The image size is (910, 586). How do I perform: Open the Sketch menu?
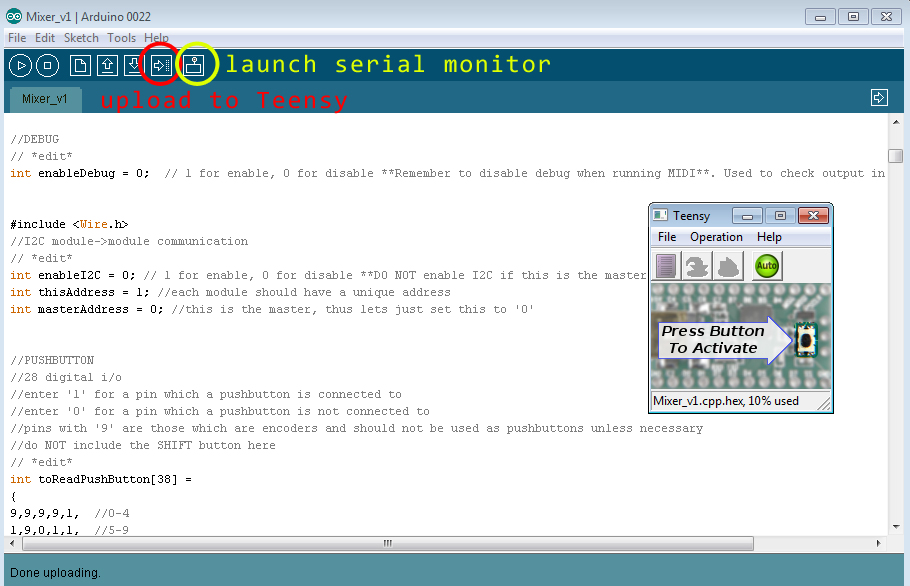pos(81,38)
